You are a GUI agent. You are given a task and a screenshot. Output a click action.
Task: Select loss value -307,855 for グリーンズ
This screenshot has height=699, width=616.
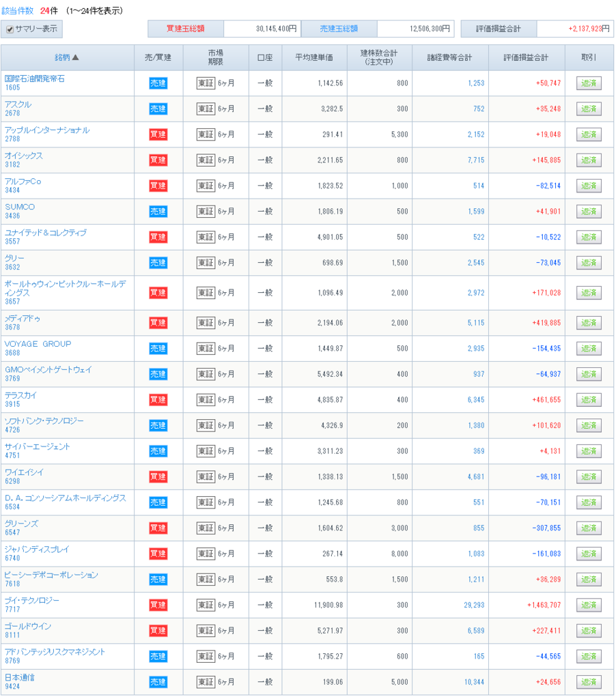(x=546, y=528)
